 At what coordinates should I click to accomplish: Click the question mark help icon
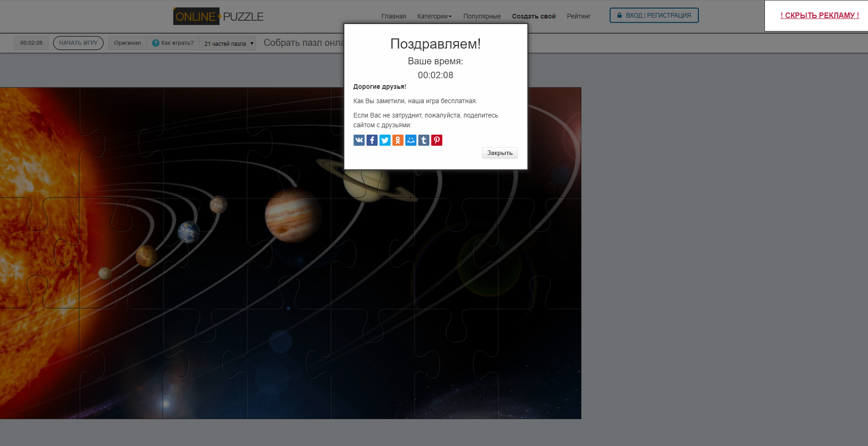point(156,43)
